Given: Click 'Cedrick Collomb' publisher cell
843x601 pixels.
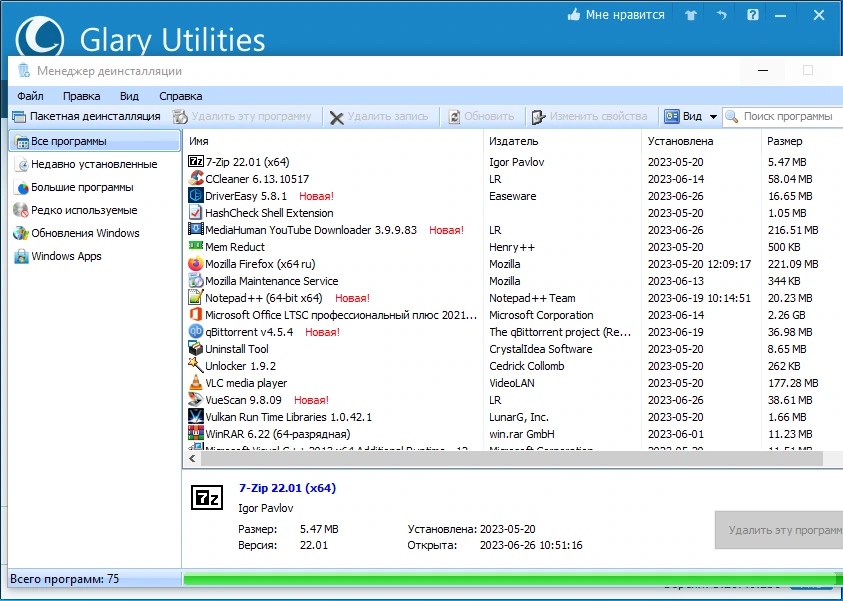Looking at the screenshot, I should coord(527,366).
